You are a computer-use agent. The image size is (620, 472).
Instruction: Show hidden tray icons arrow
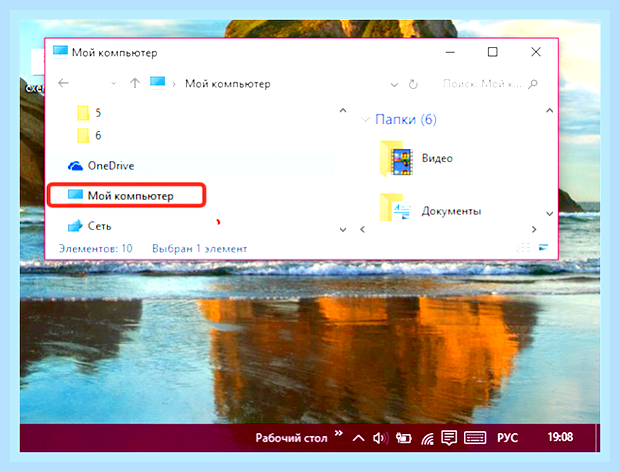click(358, 438)
